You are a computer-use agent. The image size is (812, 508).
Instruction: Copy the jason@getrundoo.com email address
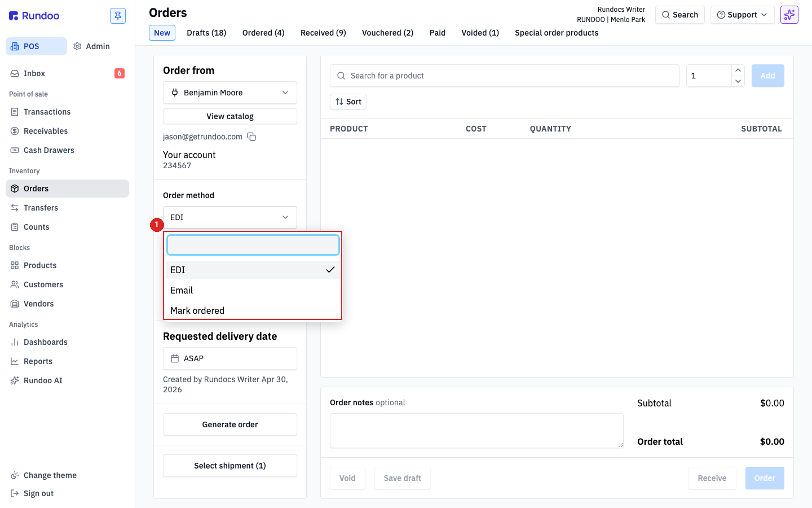point(251,137)
